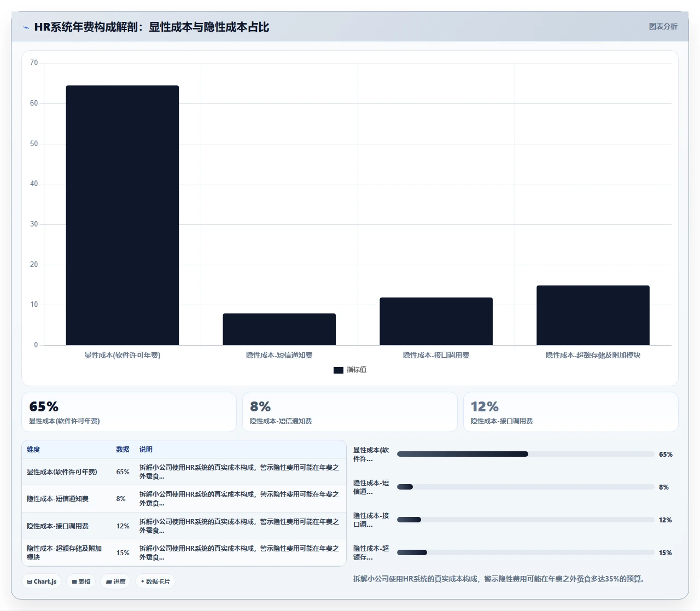Select the 65% data card
This screenshot has height=611, width=700.
tap(129, 412)
